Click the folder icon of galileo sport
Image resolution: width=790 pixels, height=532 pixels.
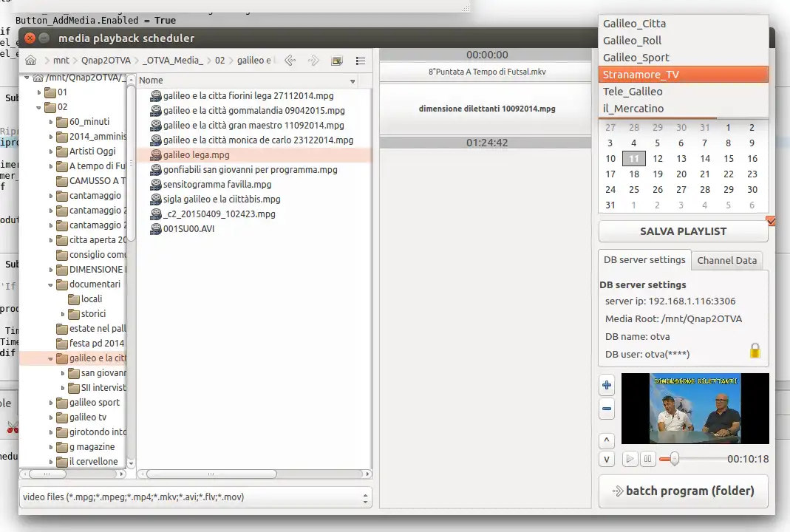[x=62, y=403]
